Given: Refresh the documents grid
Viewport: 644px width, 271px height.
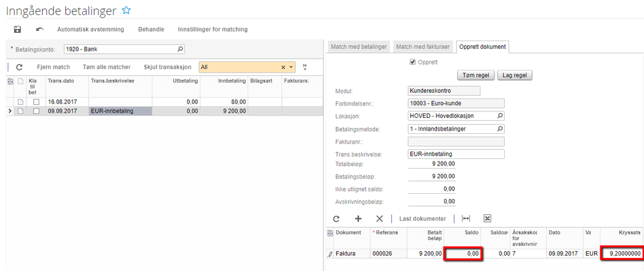Looking at the screenshot, I should 337,218.
